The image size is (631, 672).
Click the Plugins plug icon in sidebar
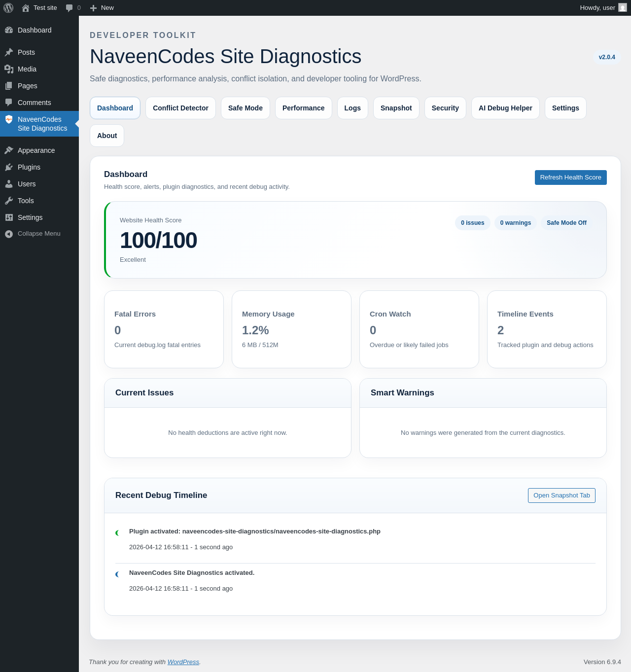point(9,167)
